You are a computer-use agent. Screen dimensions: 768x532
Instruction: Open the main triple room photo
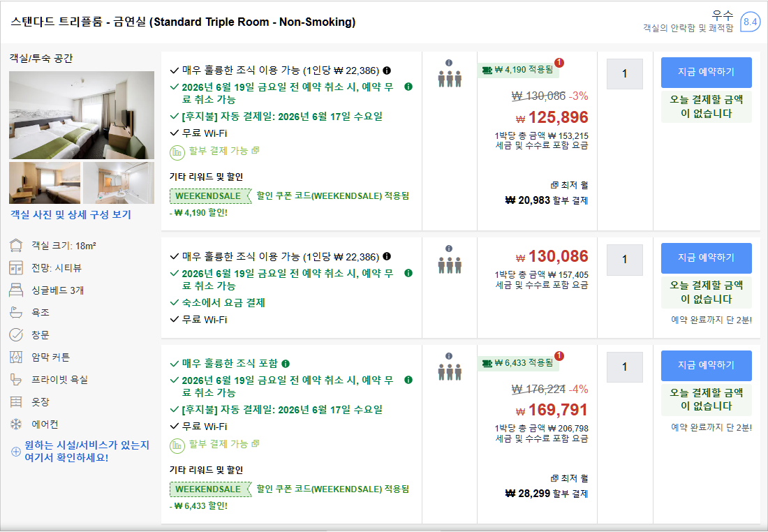pos(81,115)
